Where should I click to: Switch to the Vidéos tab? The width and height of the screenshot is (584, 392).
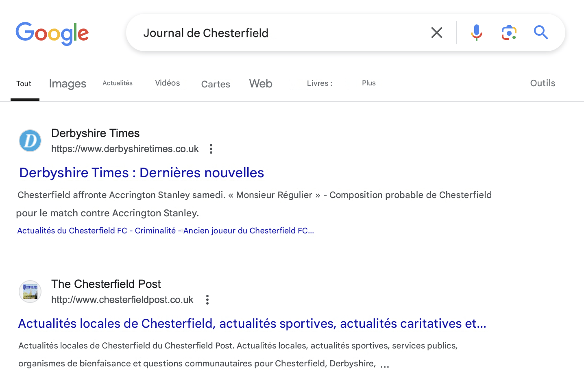pos(168,83)
